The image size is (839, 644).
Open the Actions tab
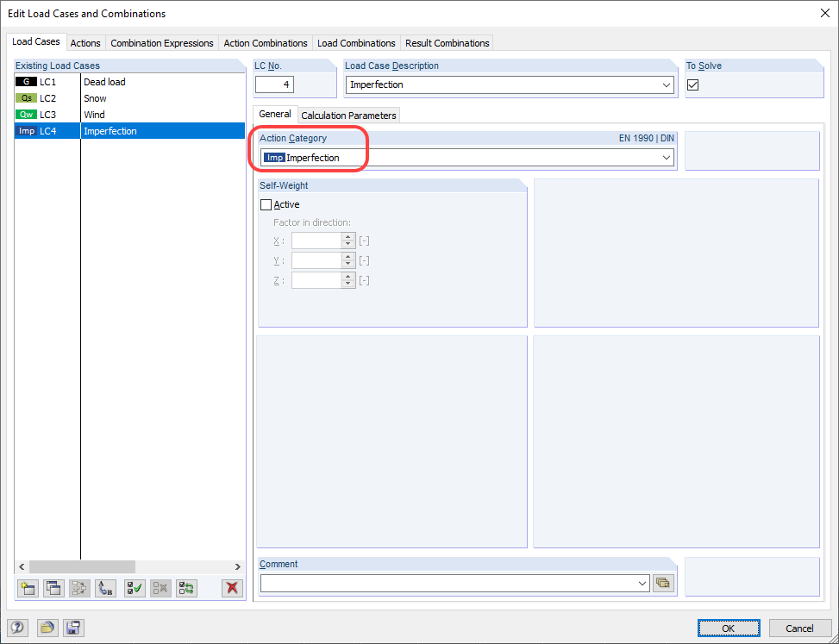85,43
